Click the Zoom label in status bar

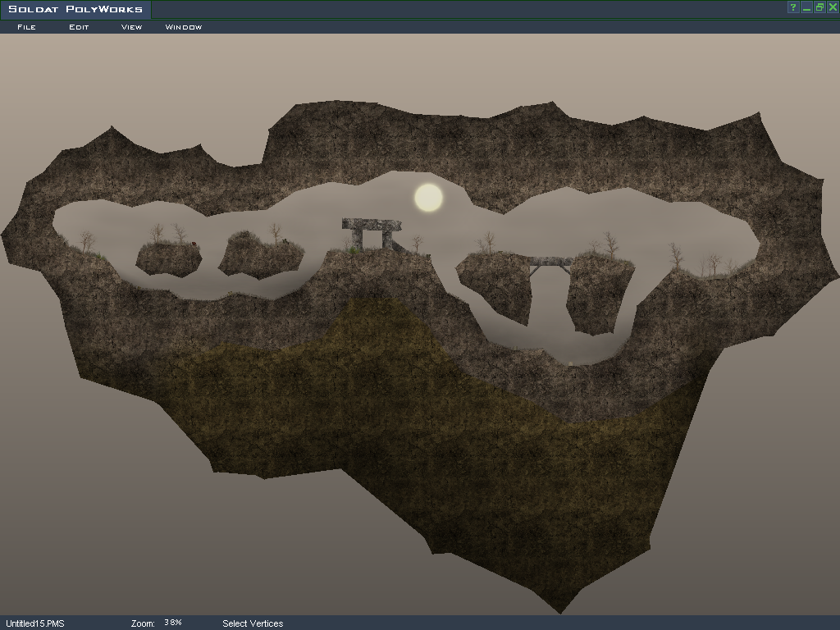click(x=143, y=623)
